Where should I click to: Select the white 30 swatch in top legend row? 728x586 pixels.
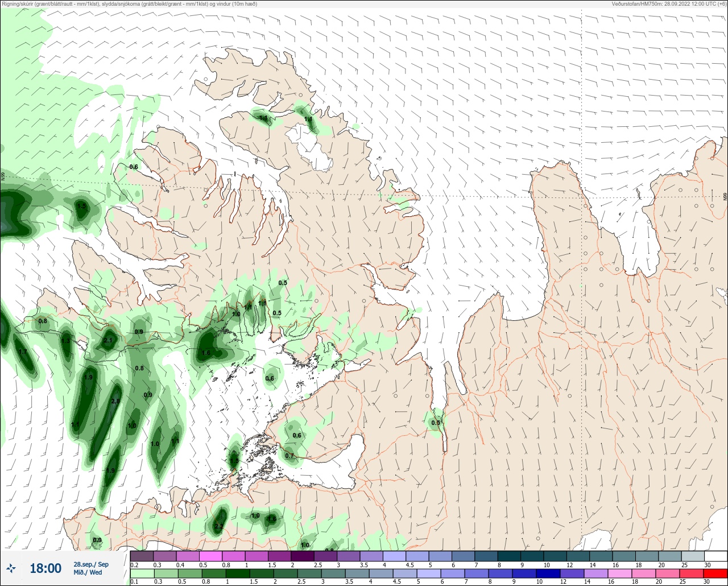(716, 556)
